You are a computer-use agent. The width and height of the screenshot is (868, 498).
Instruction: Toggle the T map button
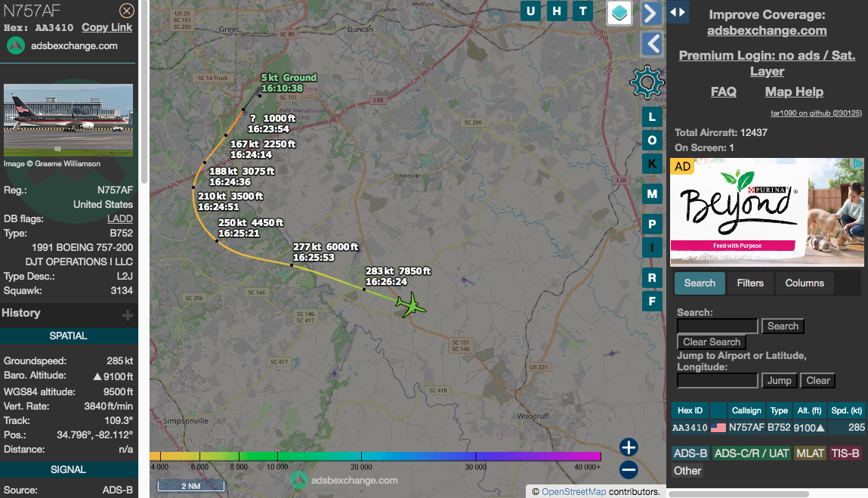click(583, 11)
